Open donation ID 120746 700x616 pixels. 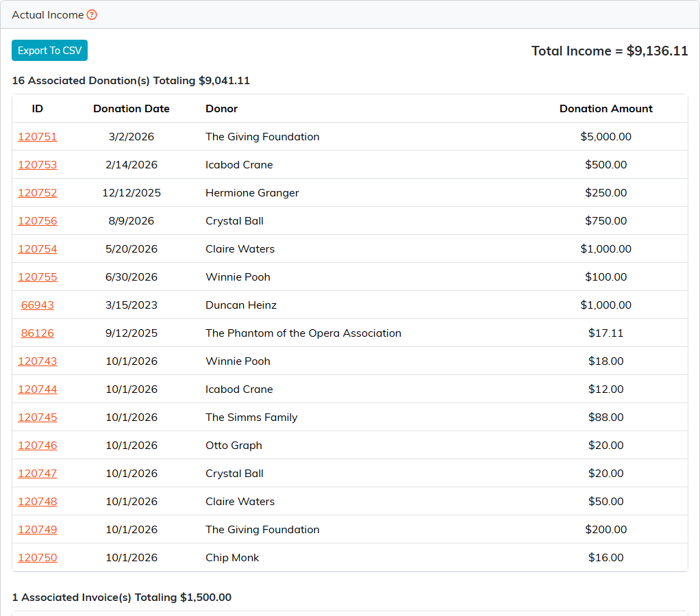click(x=38, y=446)
